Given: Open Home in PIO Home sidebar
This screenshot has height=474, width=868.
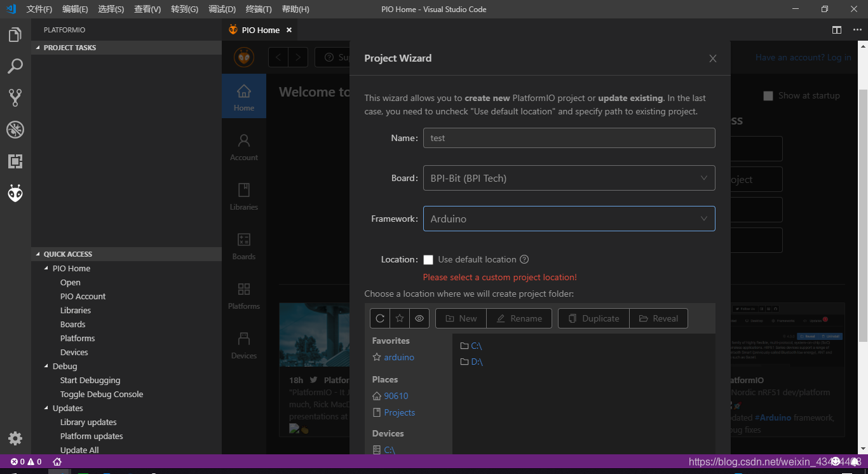Looking at the screenshot, I should pyautogui.click(x=244, y=97).
